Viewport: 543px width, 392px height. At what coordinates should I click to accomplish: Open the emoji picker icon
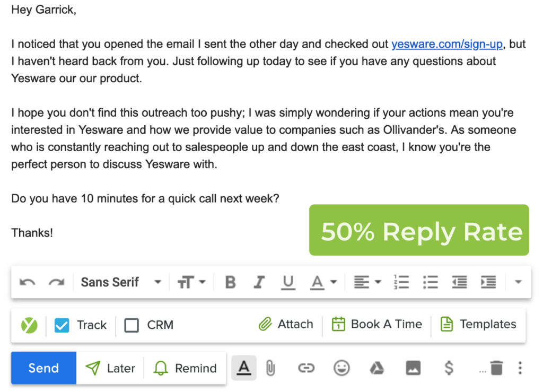point(341,368)
